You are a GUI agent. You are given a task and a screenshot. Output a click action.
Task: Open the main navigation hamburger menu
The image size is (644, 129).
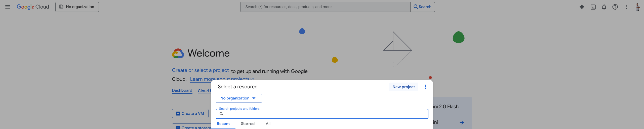8,7
